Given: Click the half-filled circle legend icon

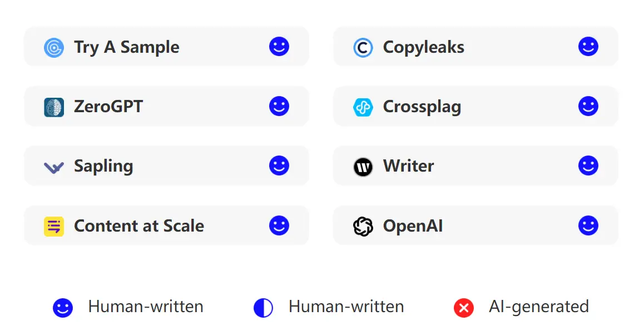Looking at the screenshot, I should click(263, 308).
